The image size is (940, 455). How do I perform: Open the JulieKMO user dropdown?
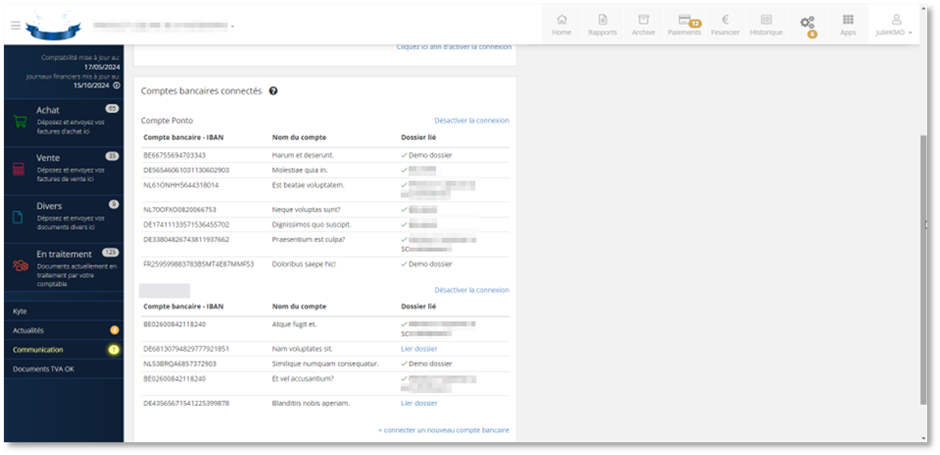894,32
